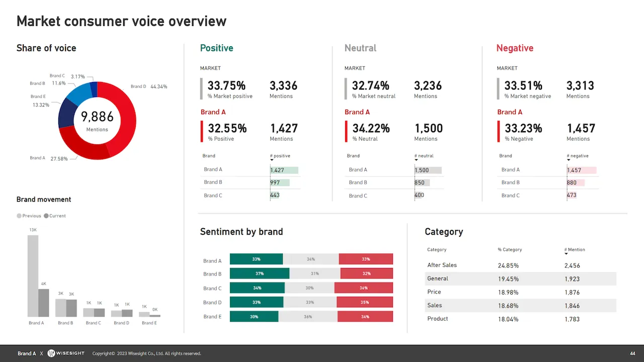Image resolution: width=644 pixels, height=362 pixels.
Task: Click the 880 negative bar for Brand B
Action: pyautogui.click(x=576, y=183)
